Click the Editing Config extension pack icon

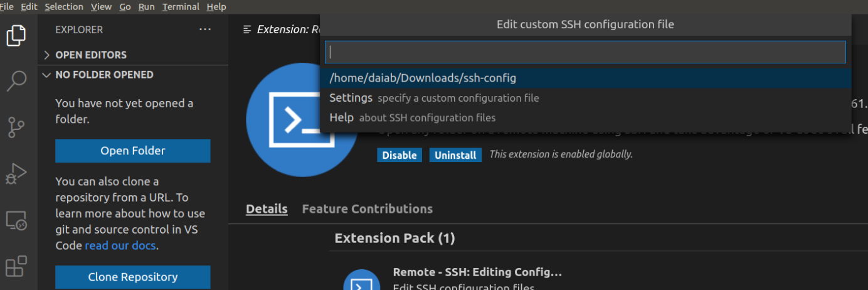click(363, 280)
